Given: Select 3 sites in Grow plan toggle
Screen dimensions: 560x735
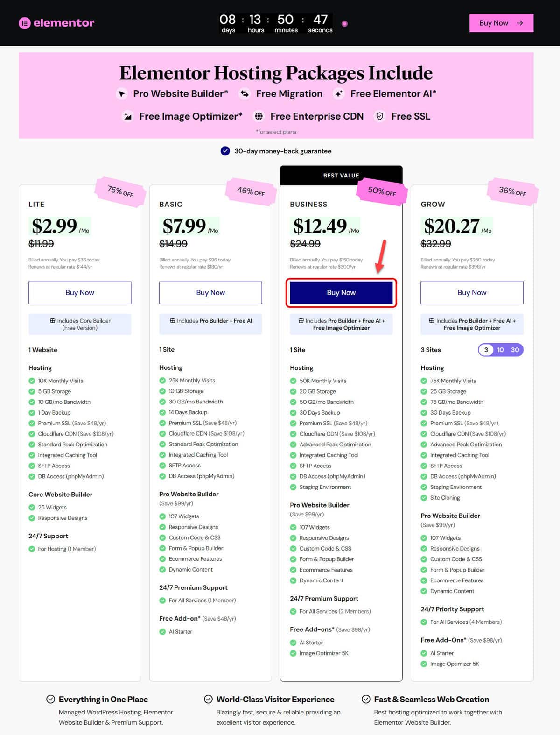Looking at the screenshot, I should point(486,350).
